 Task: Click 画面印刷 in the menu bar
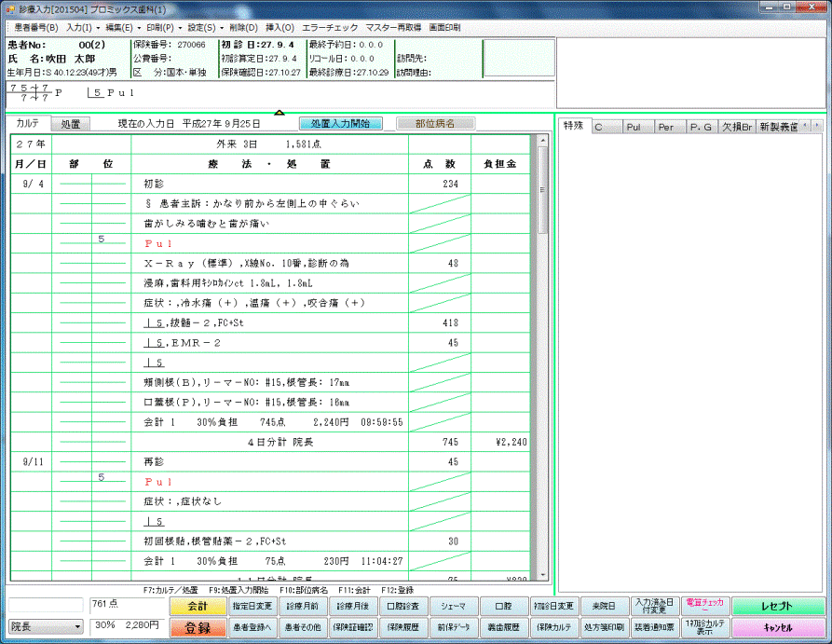(x=444, y=28)
